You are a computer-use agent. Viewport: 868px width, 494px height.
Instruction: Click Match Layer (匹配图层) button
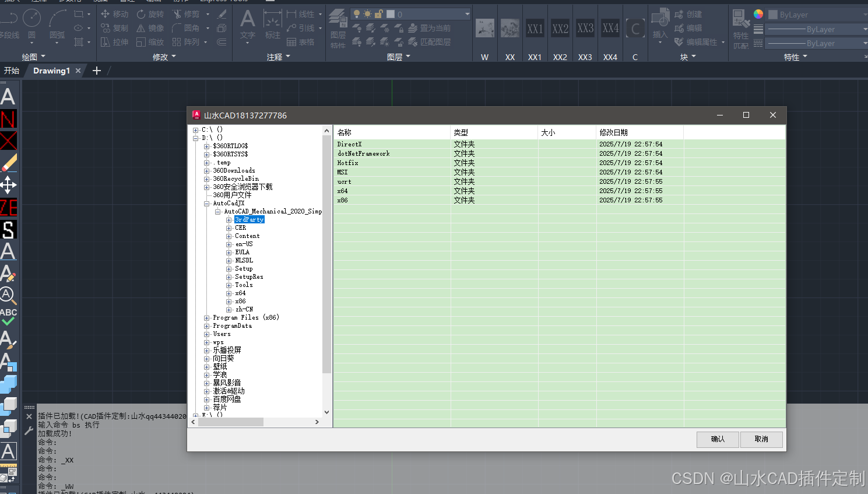point(430,42)
